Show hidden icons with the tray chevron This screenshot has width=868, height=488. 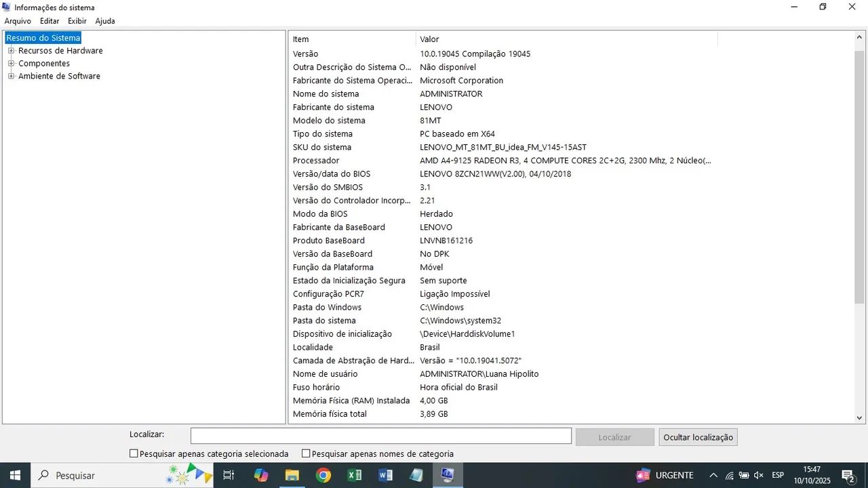pos(713,475)
